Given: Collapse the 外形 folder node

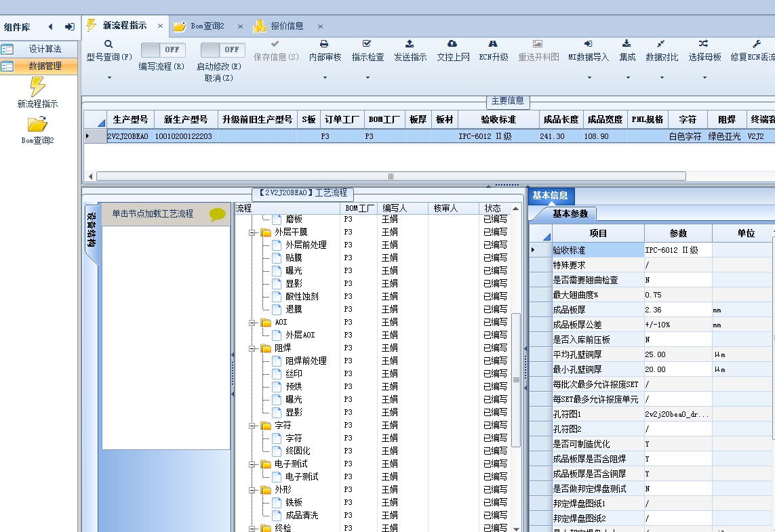Looking at the screenshot, I should point(252,490).
